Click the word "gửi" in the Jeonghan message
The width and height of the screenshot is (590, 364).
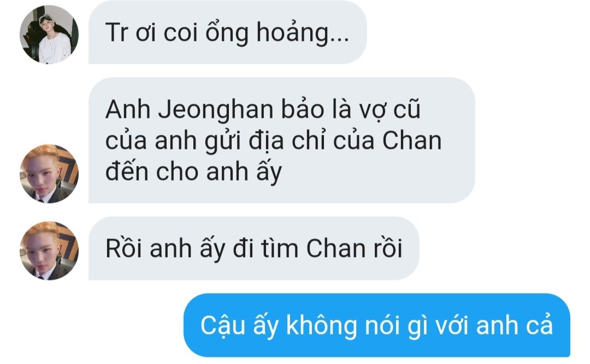(x=223, y=142)
